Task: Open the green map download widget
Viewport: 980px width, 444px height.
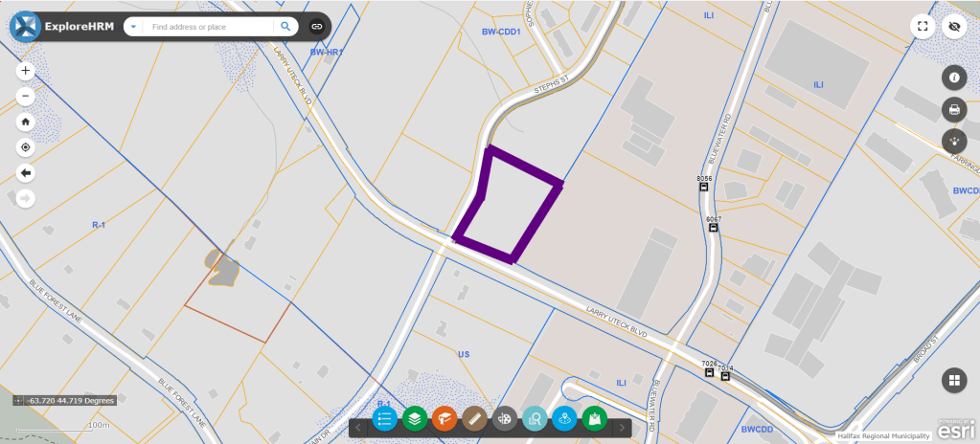Action: (x=594, y=418)
